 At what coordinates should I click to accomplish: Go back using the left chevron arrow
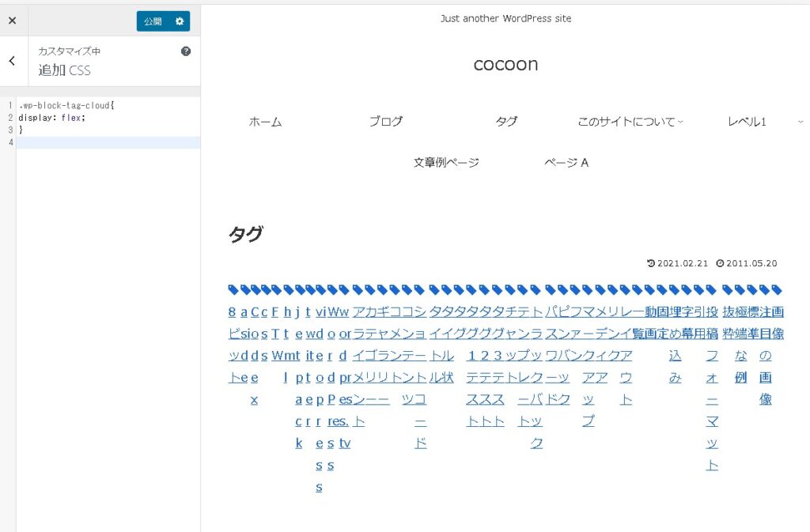point(12,61)
